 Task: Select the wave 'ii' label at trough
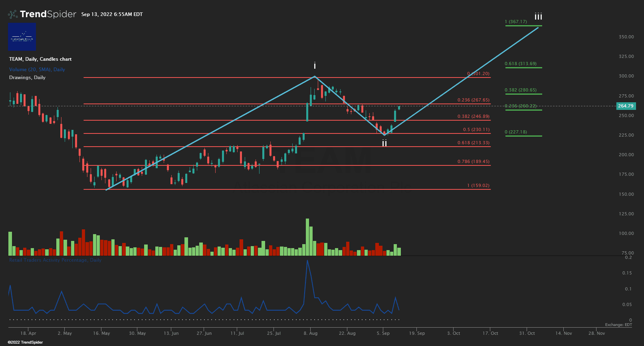(384, 143)
